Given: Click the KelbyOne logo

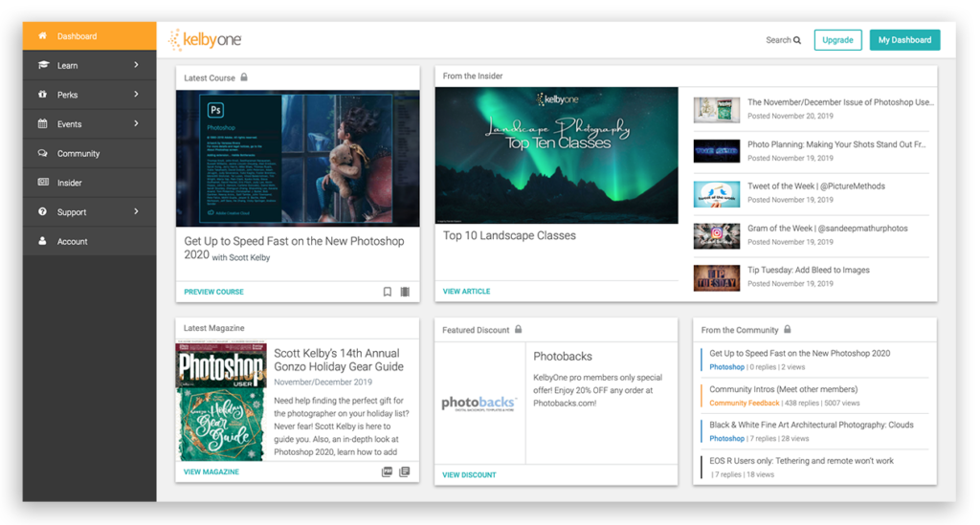Looking at the screenshot, I should (205, 40).
